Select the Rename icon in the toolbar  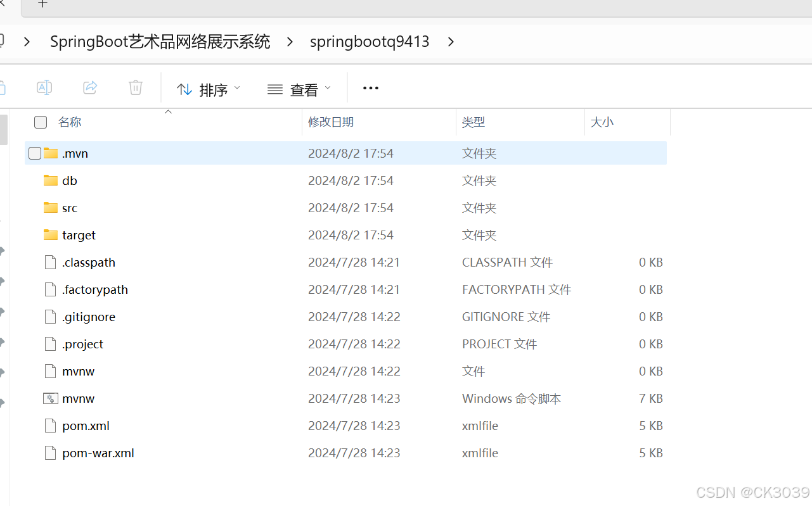44,87
